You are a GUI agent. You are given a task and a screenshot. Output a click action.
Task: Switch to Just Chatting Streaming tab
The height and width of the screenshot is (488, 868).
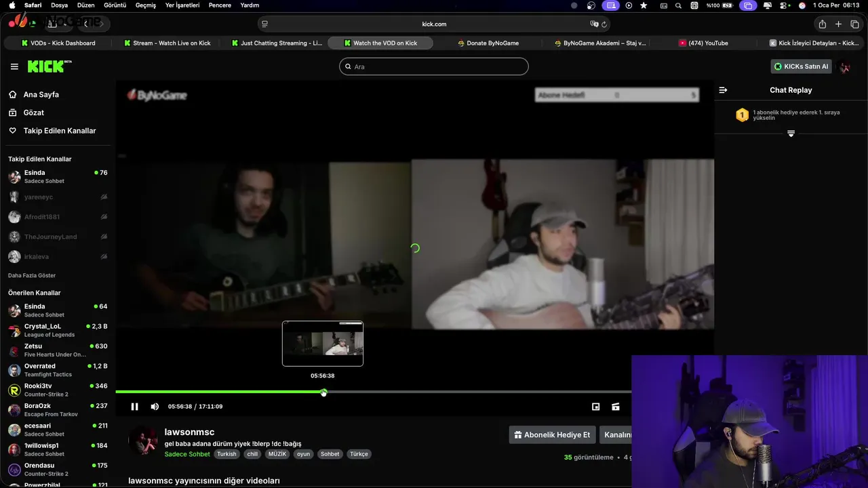tap(276, 43)
